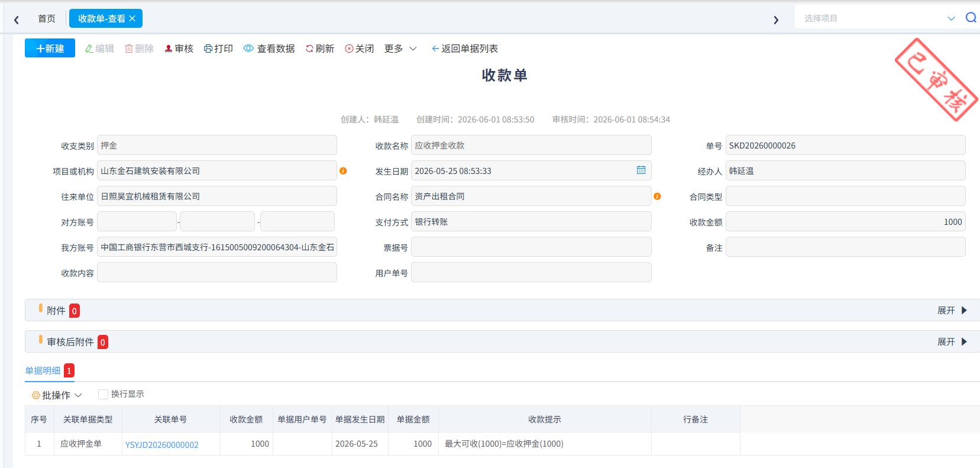Image resolution: width=980 pixels, height=468 pixels.
Task: Expand the 附件 section with 展开
Action: [x=952, y=310]
